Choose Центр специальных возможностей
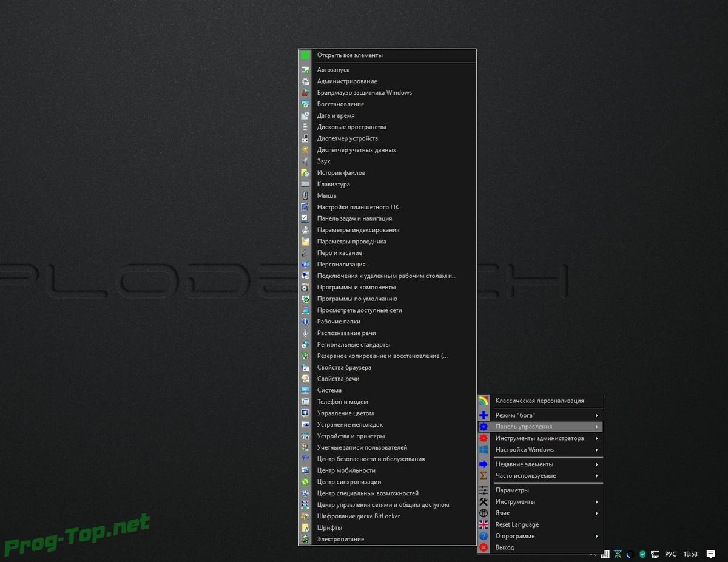Viewport: 728px width, 562px height. click(388, 493)
